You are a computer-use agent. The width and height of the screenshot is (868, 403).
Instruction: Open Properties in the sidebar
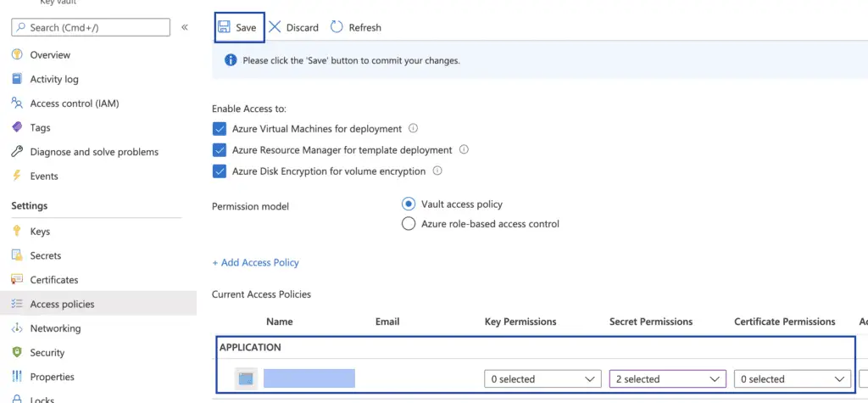(52, 377)
